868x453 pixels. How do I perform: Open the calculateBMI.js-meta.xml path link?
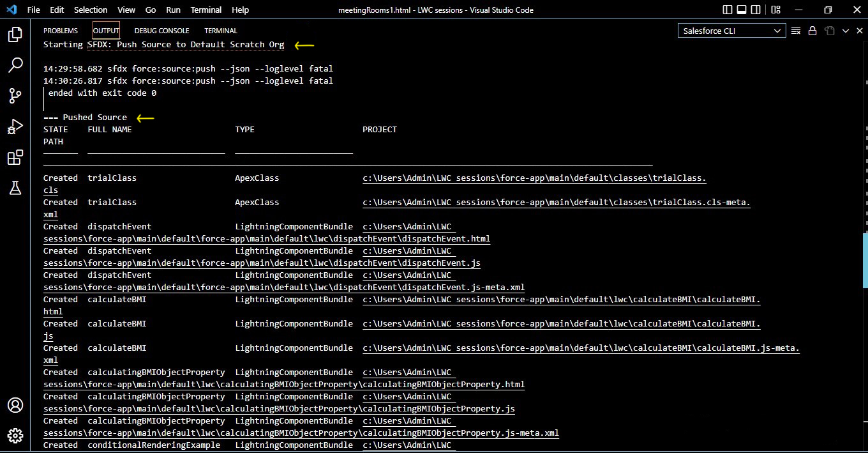coord(581,348)
